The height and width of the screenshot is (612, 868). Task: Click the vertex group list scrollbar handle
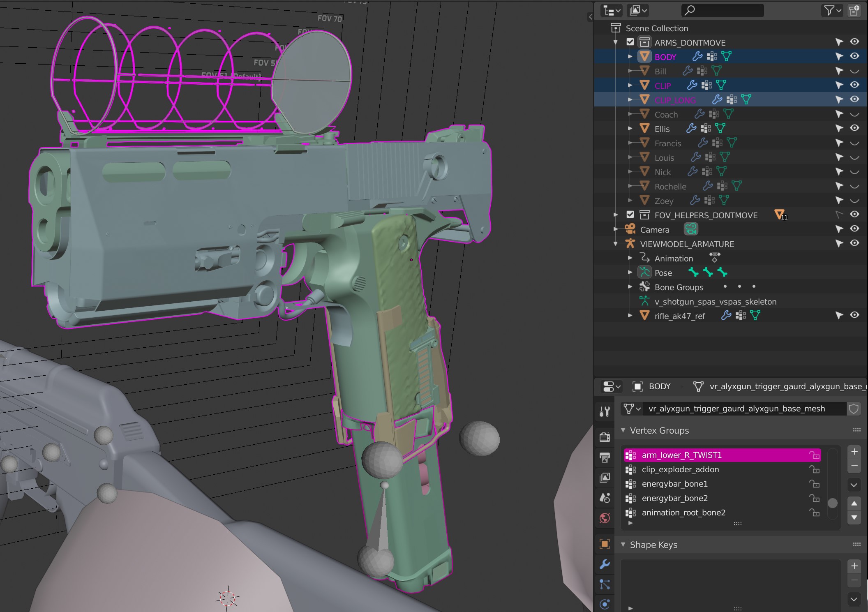[832, 503]
